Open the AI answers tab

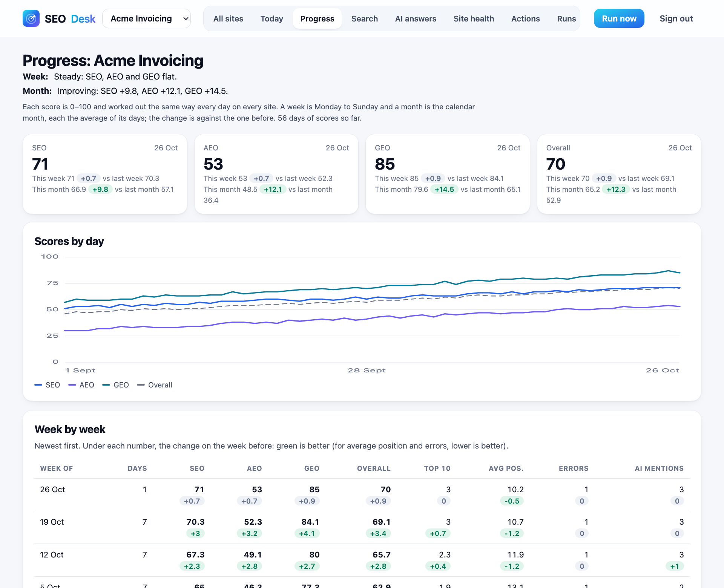coord(416,18)
